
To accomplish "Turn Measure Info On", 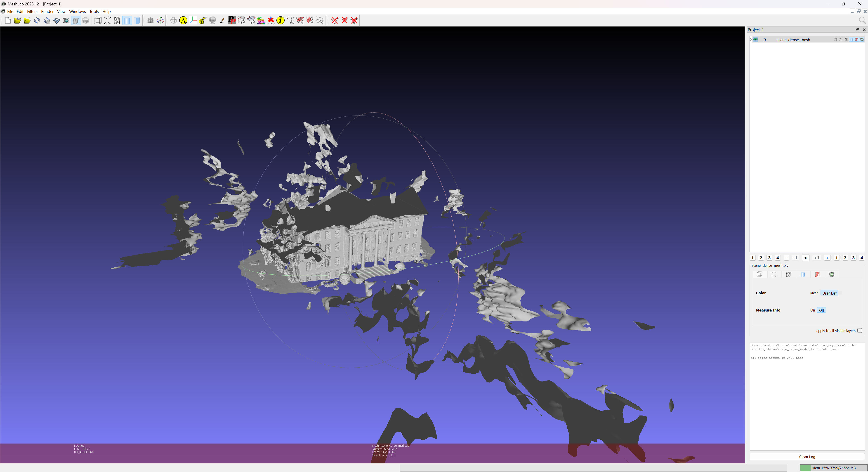I will tap(812, 310).
